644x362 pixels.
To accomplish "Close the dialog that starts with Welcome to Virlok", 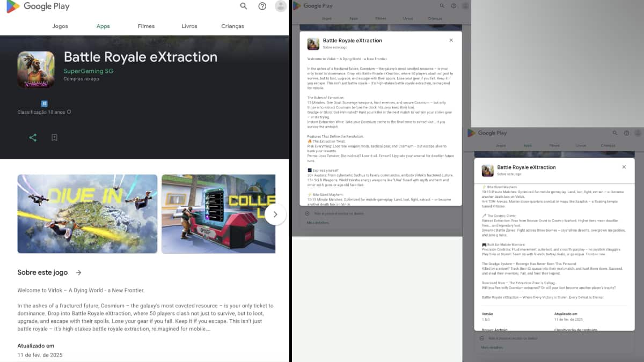I will coord(451,40).
